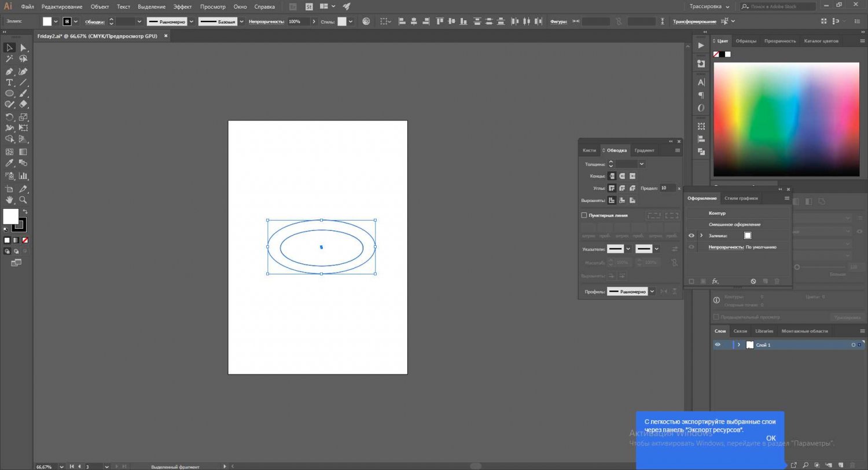The image size is (868, 470).
Task: Toggle align stroke to center button
Action: click(612, 200)
